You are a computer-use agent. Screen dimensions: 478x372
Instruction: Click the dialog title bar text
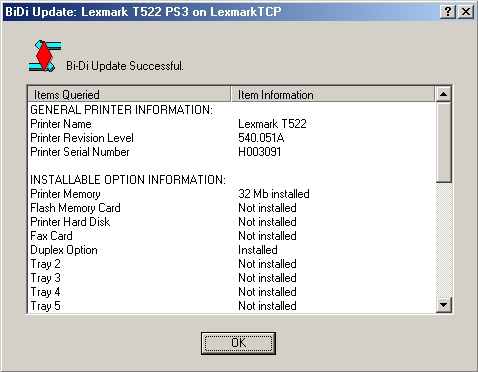[143, 12]
